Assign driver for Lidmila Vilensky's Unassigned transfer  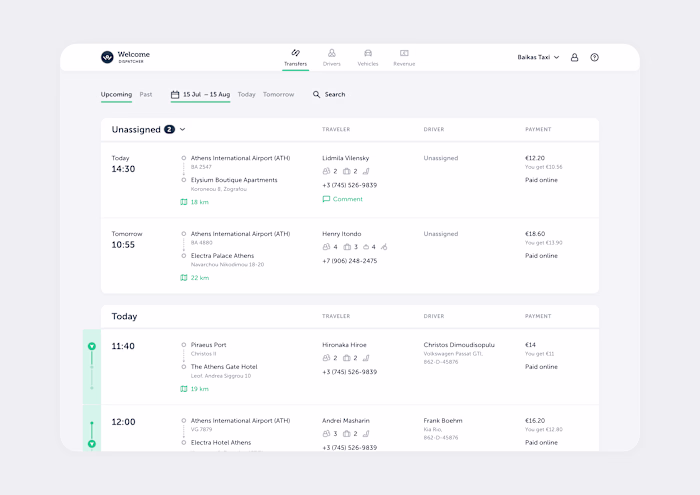(x=441, y=158)
